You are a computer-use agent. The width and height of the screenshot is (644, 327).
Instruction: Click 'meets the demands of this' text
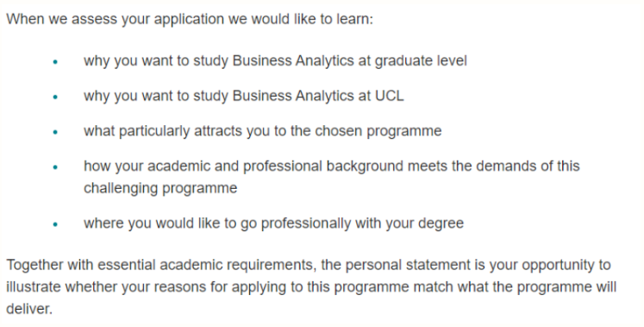click(x=494, y=167)
